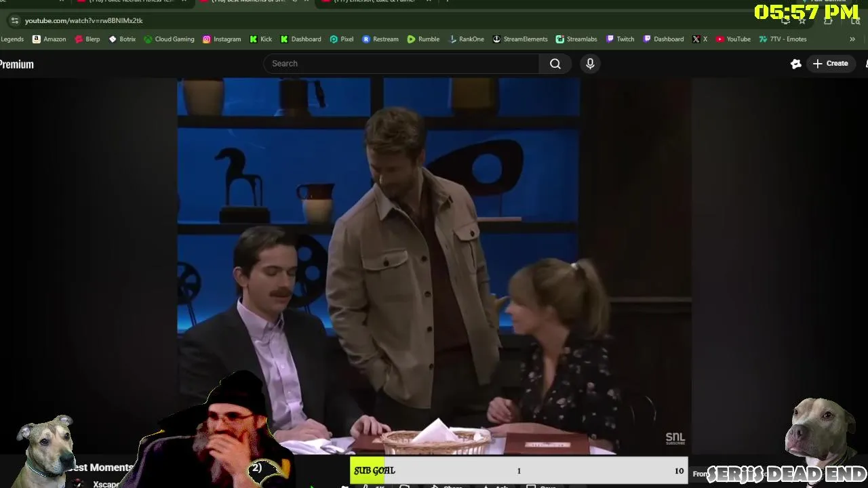Open the Create button menu
This screenshot has height=488, width=868.
coord(831,64)
